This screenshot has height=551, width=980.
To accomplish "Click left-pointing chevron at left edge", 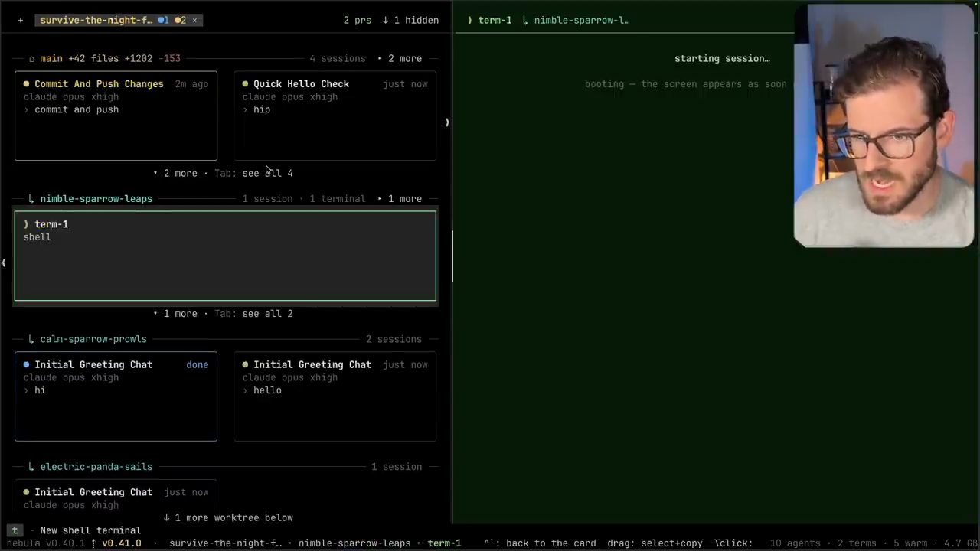I will pyautogui.click(x=4, y=262).
